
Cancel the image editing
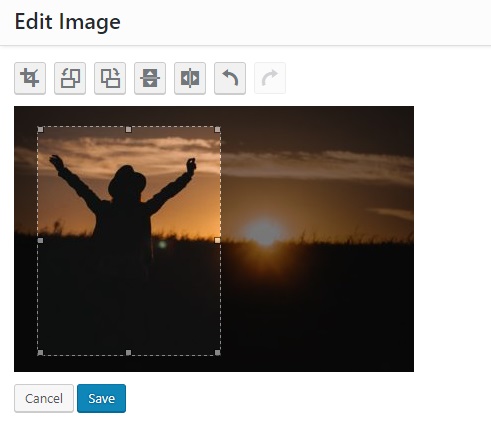click(x=44, y=398)
